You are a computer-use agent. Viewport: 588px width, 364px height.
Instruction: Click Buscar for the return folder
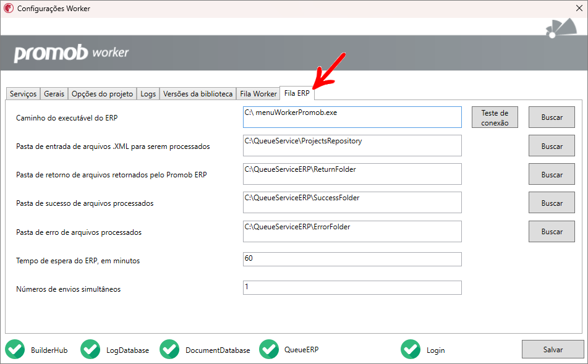[x=552, y=174]
